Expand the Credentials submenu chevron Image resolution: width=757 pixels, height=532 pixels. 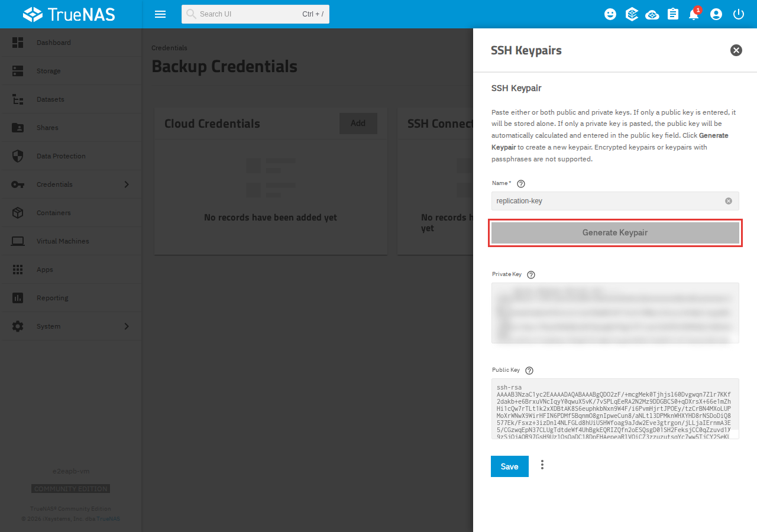pyautogui.click(x=127, y=184)
